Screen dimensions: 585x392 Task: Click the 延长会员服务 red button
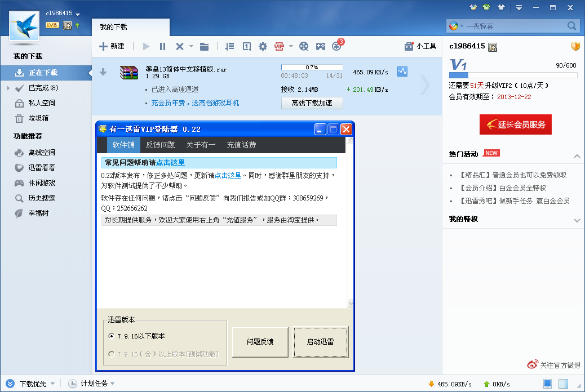click(x=516, y=124)
